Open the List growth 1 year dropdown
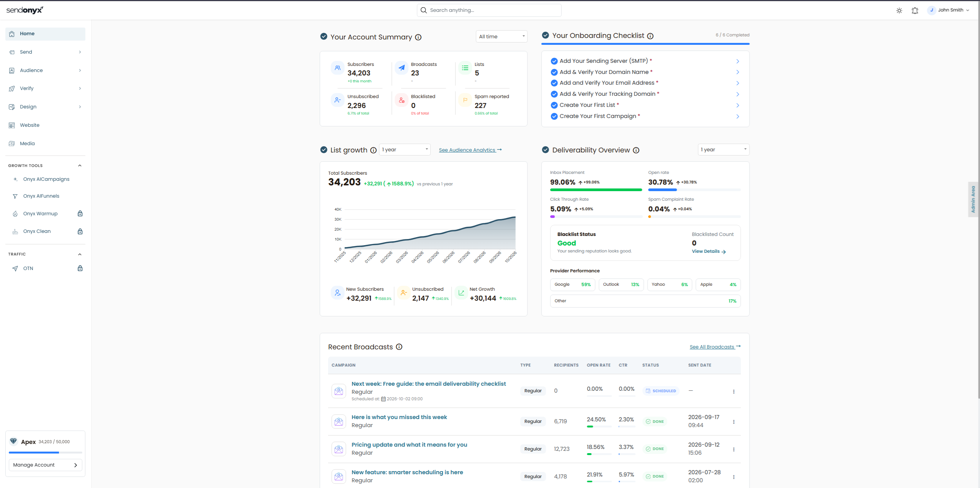The height and width of the screenshot is (488, 980). (405, 150)
